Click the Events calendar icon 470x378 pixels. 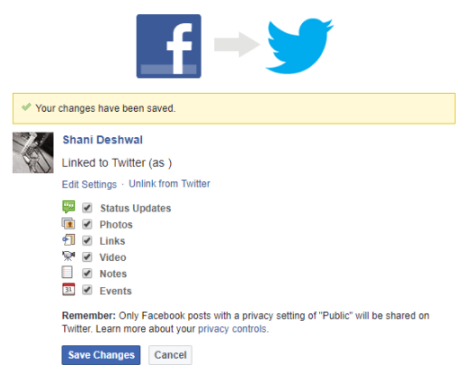(69, 289)
